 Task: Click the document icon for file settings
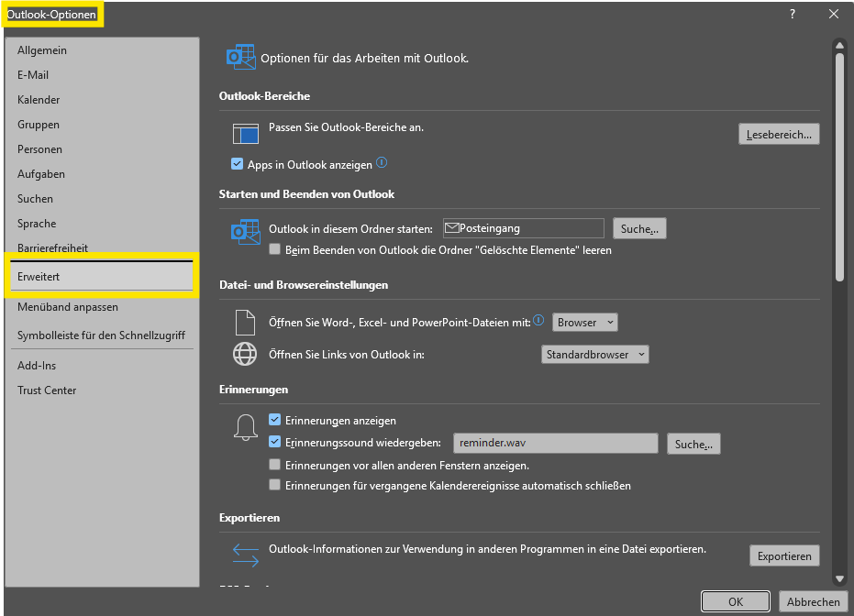tap(245, 323)
